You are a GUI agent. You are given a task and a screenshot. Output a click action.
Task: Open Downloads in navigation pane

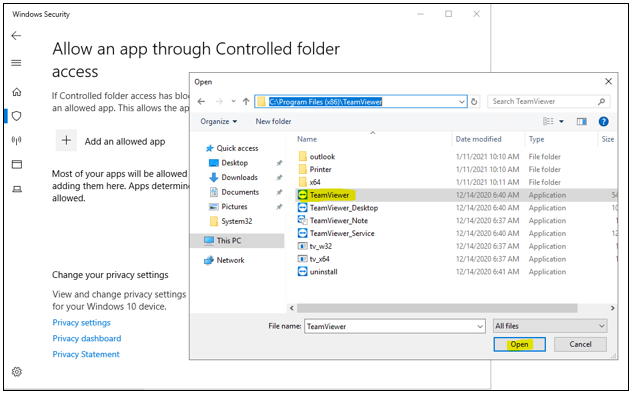point(233,177)
